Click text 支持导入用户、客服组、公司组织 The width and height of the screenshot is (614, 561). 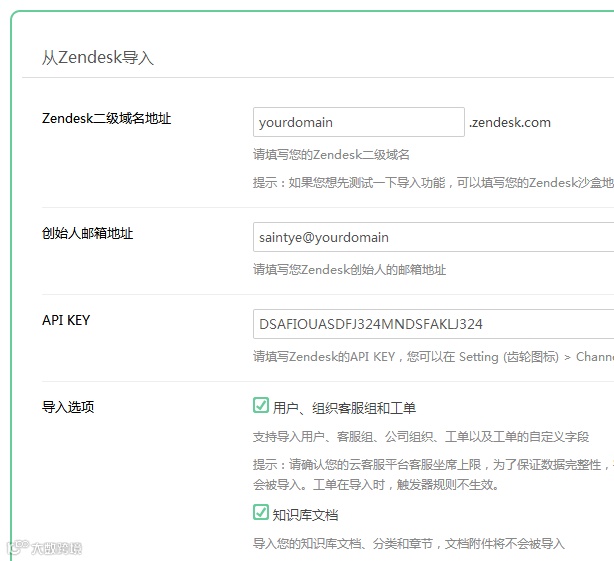tap(421, 437)
